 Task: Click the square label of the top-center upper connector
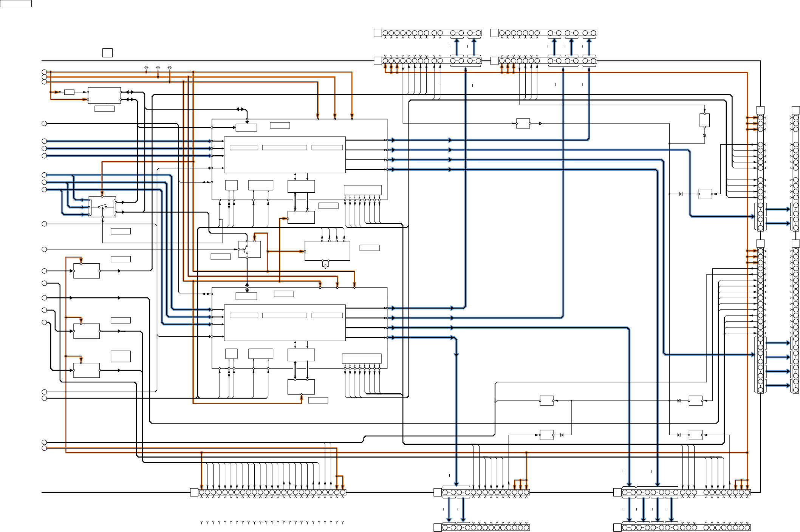pos(378,33)
